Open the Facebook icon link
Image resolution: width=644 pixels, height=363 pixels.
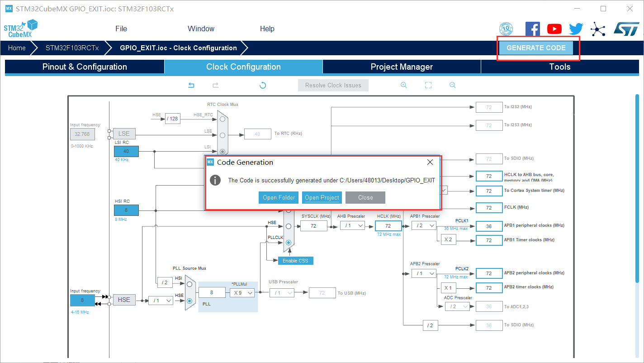533,29
